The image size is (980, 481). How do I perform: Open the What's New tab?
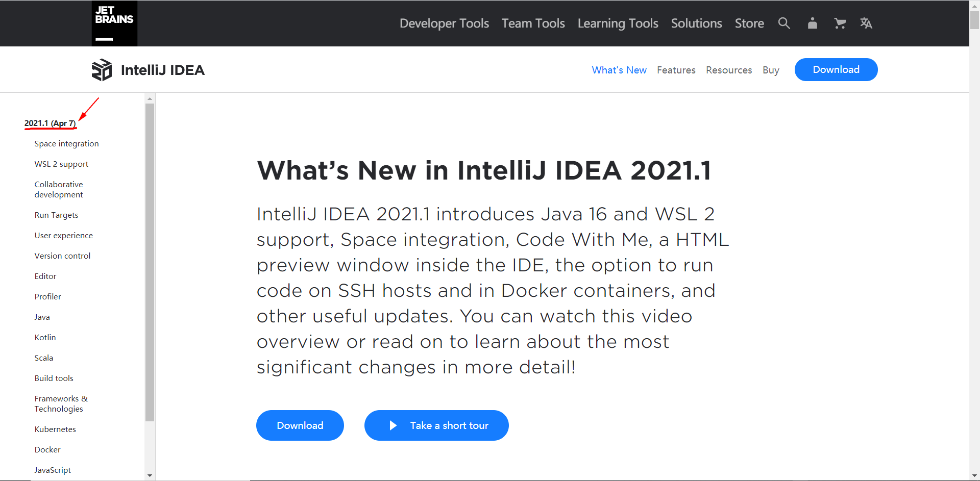619,70
